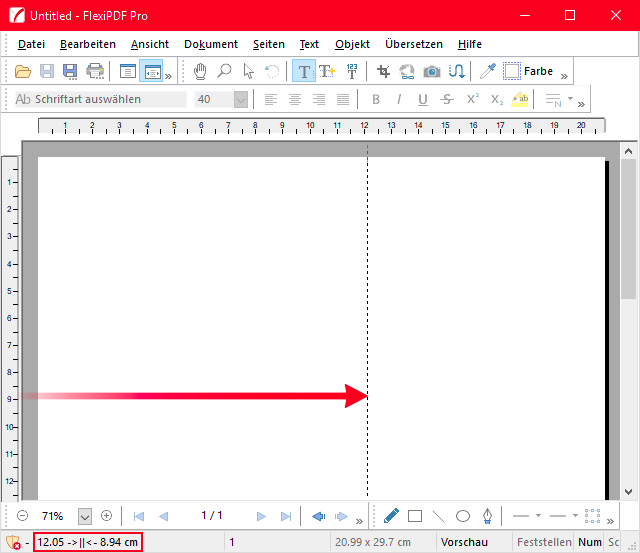
Task: Click the camera snapshot icon
Action: (x=432, y=71)
